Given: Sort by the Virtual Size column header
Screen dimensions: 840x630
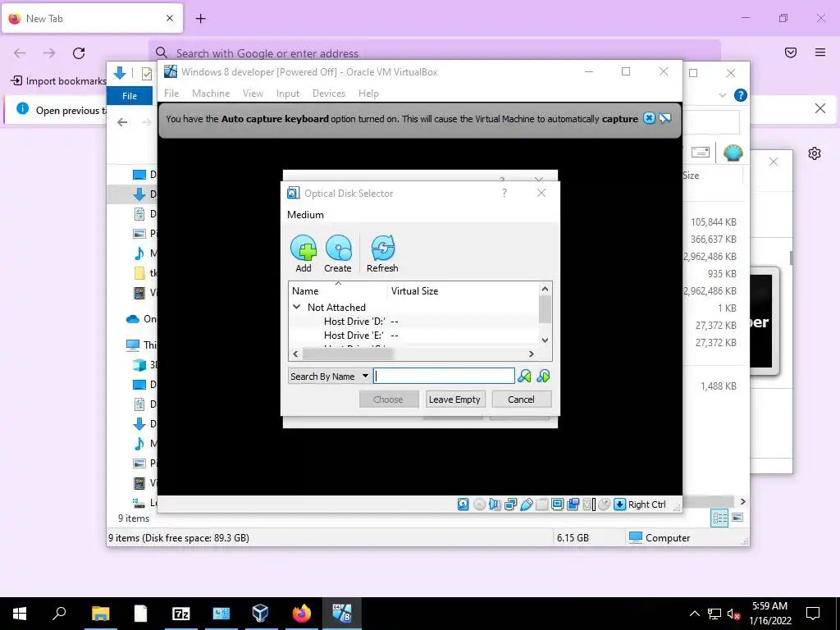Looking at the screenshot, I should pos(463,291).
